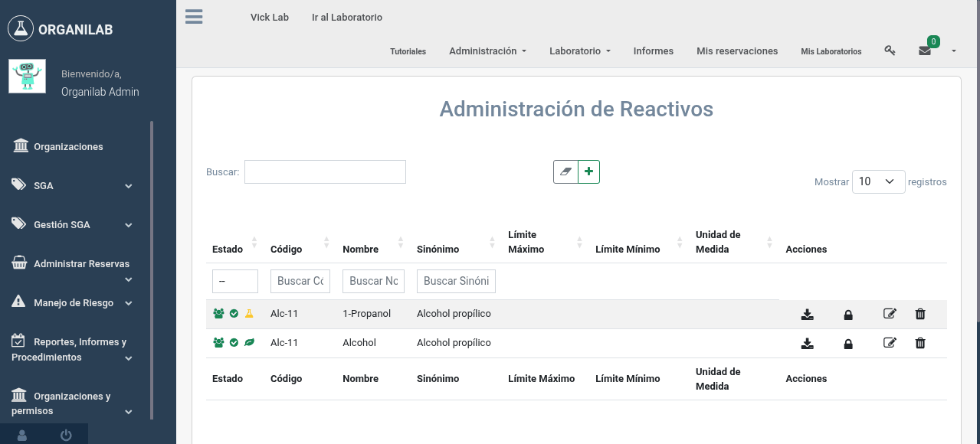
Task: Click the robot avatar image
Action: [27, 76]
